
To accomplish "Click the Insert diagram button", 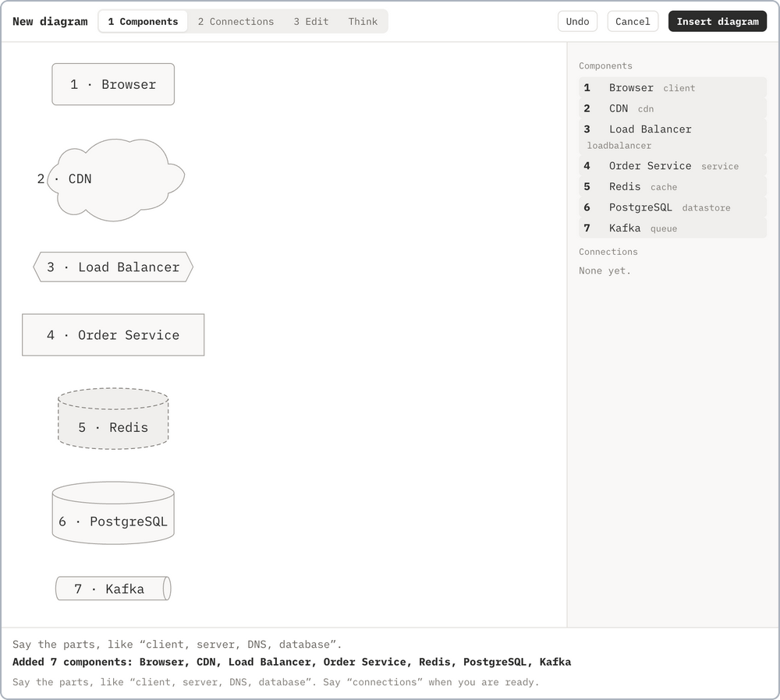I will point(718,21).
